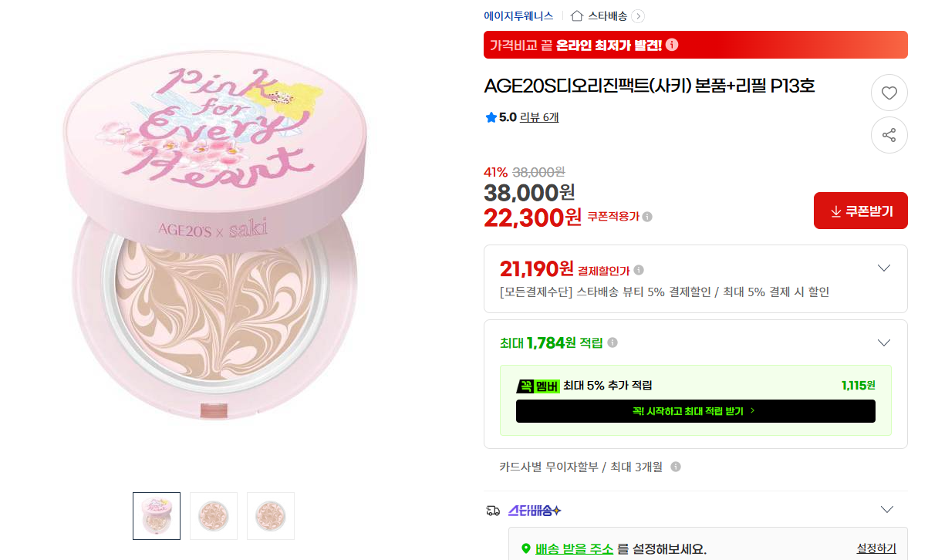This screenshot has width=928, height=560.
Task: Click info icon next to 카드사별 무이자할부
Action: (676, 467)
